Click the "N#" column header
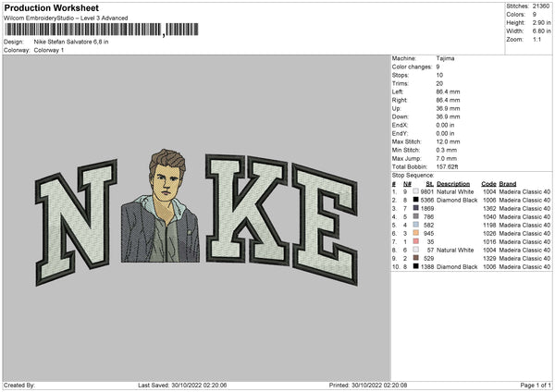Image resolution: width=555 pixels, height=392 pixels. coord(407,184)
